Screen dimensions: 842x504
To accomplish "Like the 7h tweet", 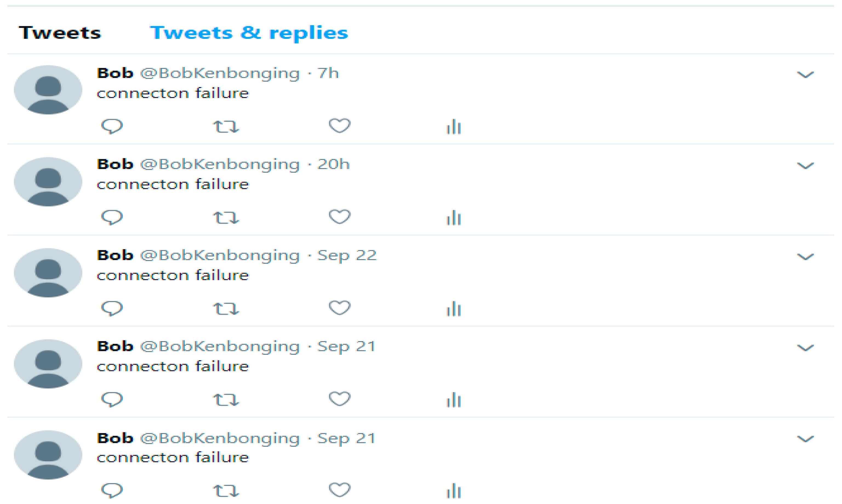I will click(339, 126).
